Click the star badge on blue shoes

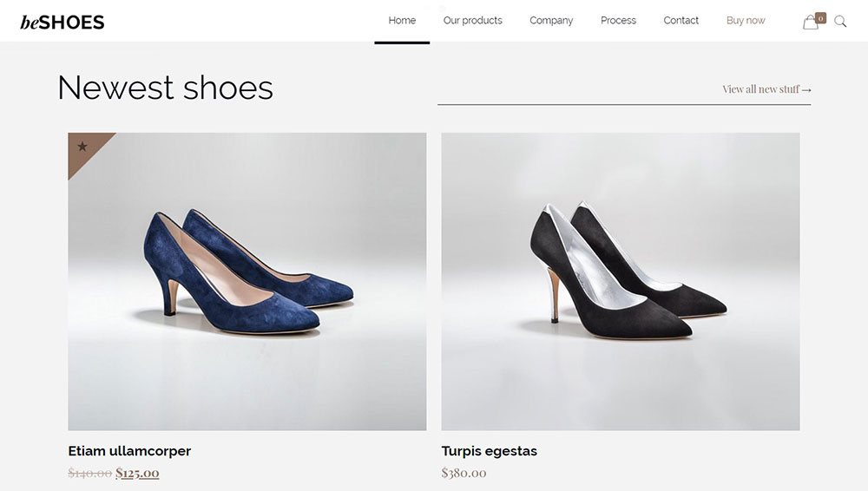pos(83,146)
